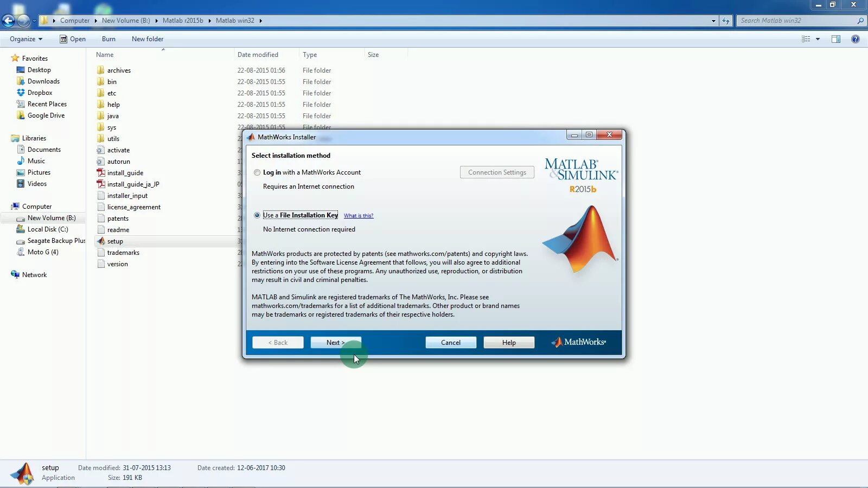The width and height of the screenshot is (868, 488).
Task: Click the Next button in installer
Action: tap(336, 343)
